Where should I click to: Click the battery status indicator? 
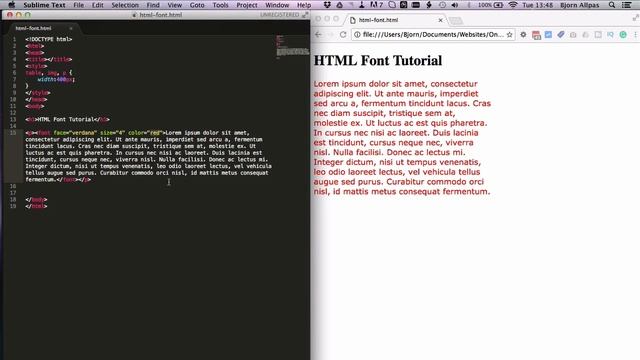coord(490,5)
